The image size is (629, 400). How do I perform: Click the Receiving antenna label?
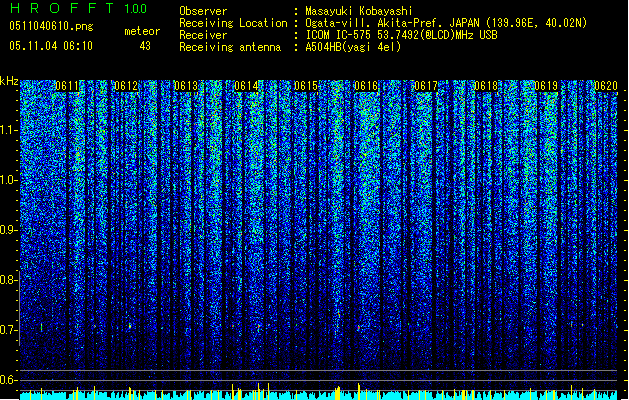tap(230, 47)
